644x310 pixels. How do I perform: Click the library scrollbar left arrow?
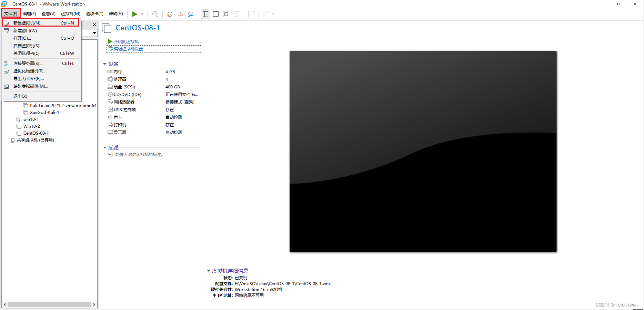coord(5,304)
